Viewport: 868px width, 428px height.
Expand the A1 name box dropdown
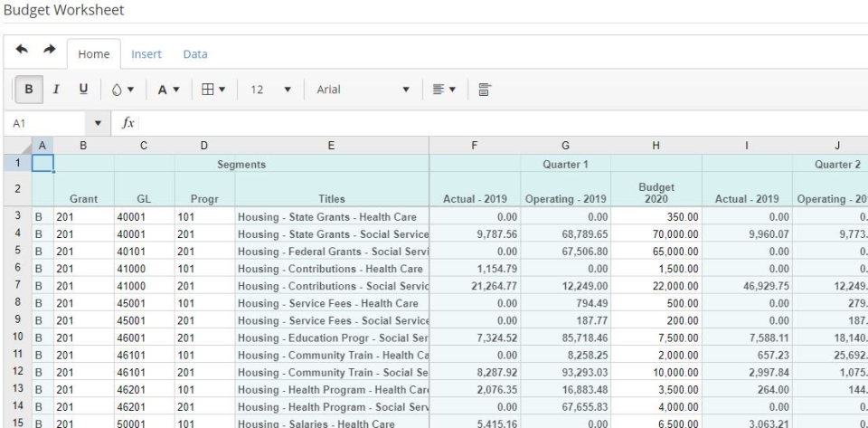coord(98,123)
